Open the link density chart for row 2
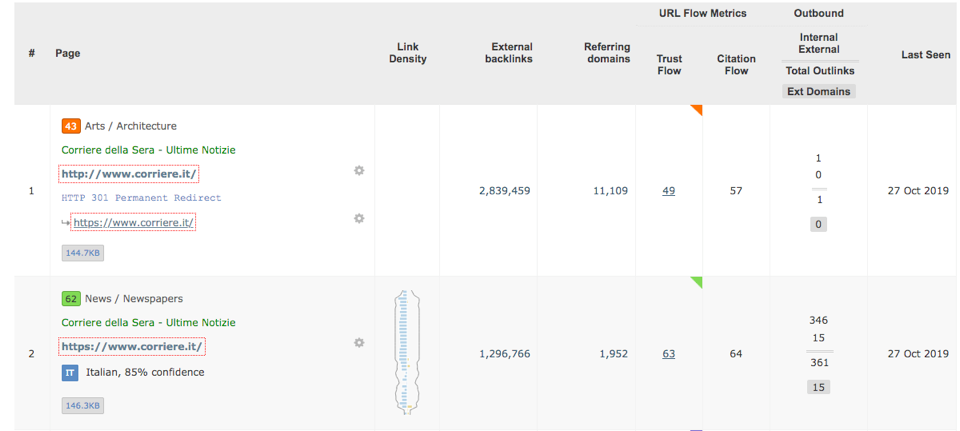Viewport: 960px width, 431px height. pyautogui.click(x=406, y=353)
